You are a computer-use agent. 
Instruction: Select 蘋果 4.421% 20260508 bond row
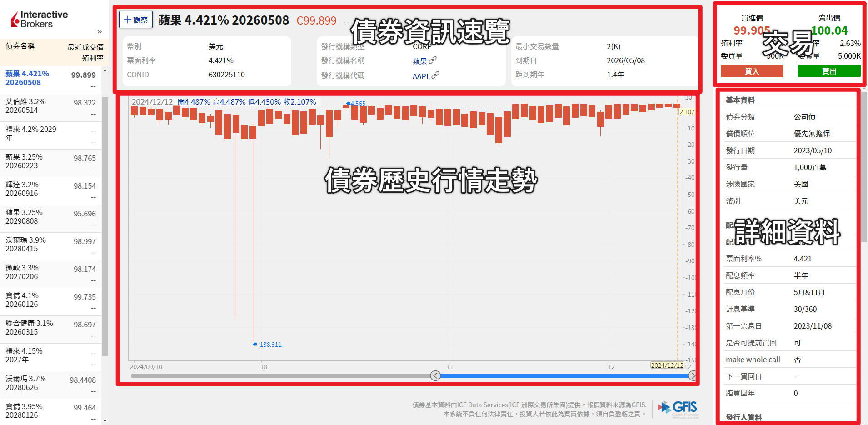coord(50,80)
